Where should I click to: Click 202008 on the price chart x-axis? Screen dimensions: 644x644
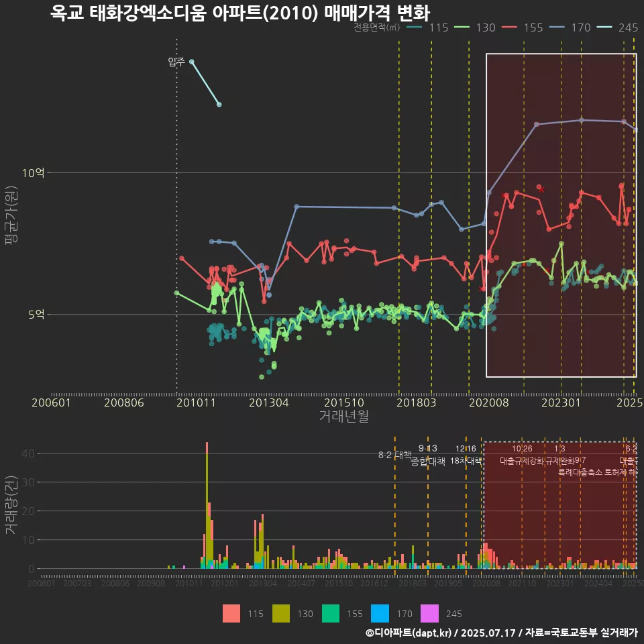tap(489, 402)
